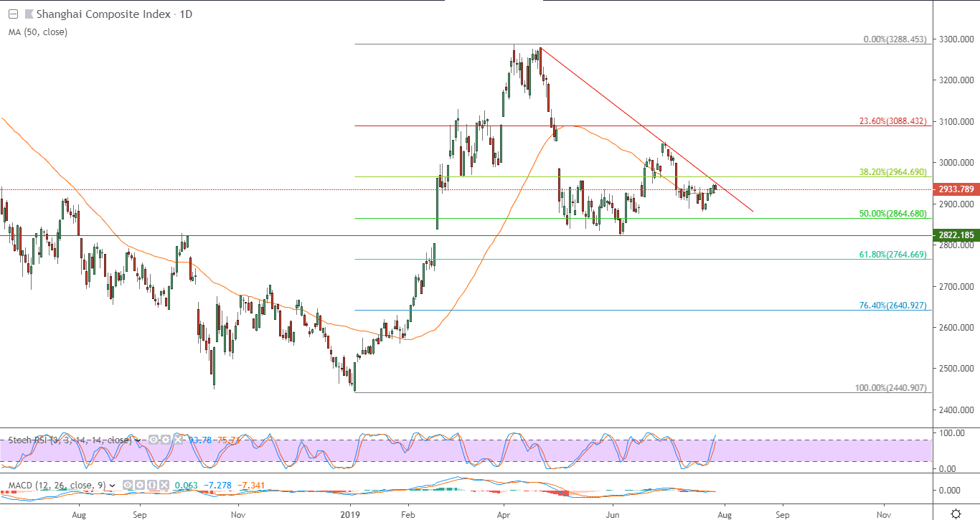The image size is (980, 520).
Task: Click the 3300.000 price axis label
Action: click(x=956, y=39)
